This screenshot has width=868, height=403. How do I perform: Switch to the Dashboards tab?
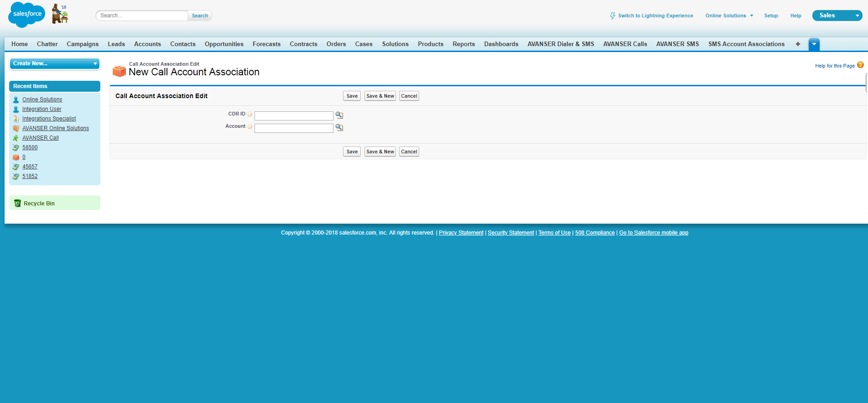501,44
